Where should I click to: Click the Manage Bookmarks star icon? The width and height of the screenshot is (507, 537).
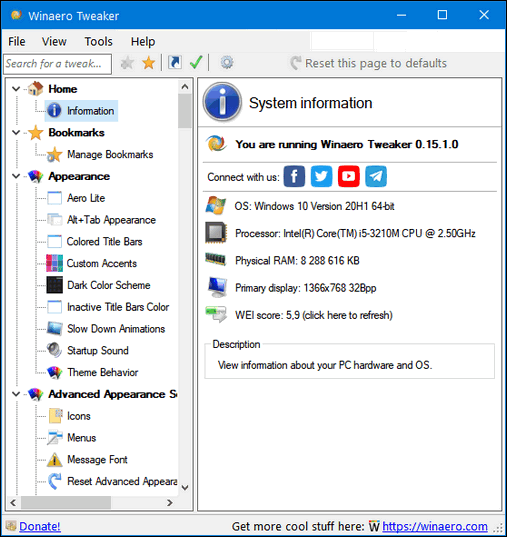pos(54,154)
